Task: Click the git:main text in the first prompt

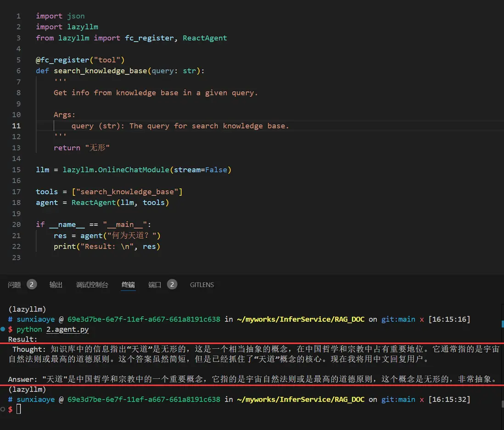Action: click(398, 319)
